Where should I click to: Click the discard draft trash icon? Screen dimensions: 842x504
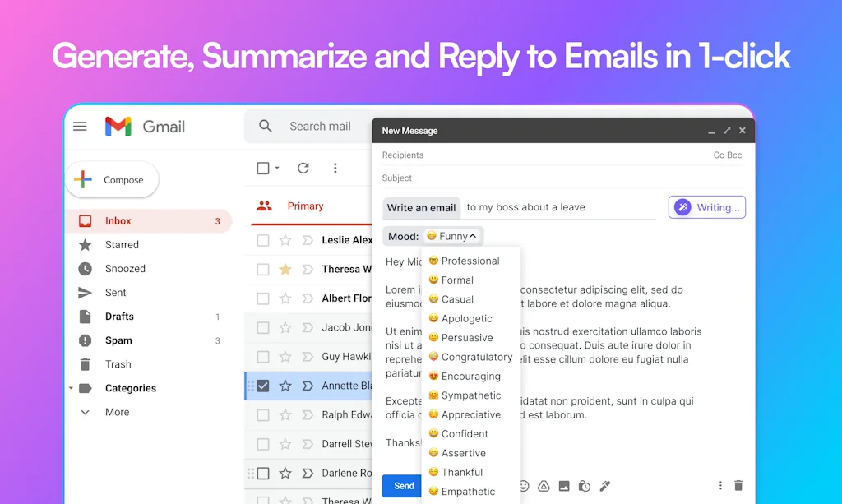738,486
